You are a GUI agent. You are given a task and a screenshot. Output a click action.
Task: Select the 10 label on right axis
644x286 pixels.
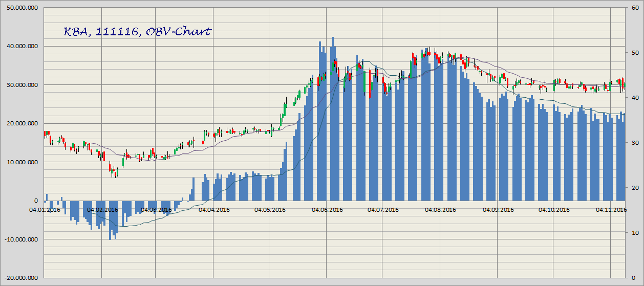tap(633, 233)
